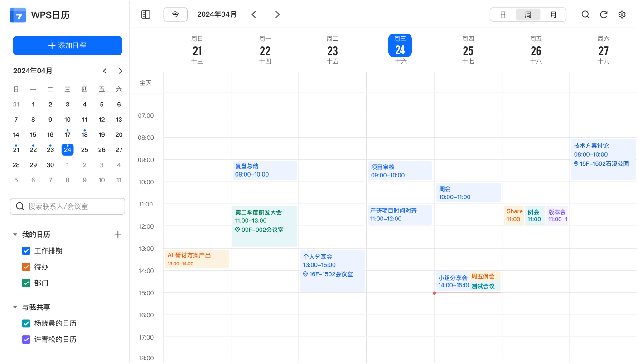Viewport: 638px width, 364px height.
Task: Open search with the magnifier icon
Action: point(585,14)
